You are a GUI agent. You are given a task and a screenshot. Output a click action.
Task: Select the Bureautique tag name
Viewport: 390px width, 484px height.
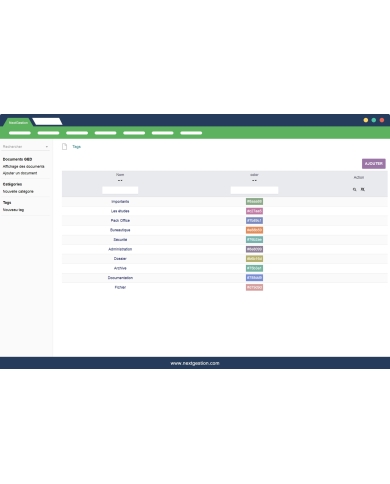tap(120, 230)
